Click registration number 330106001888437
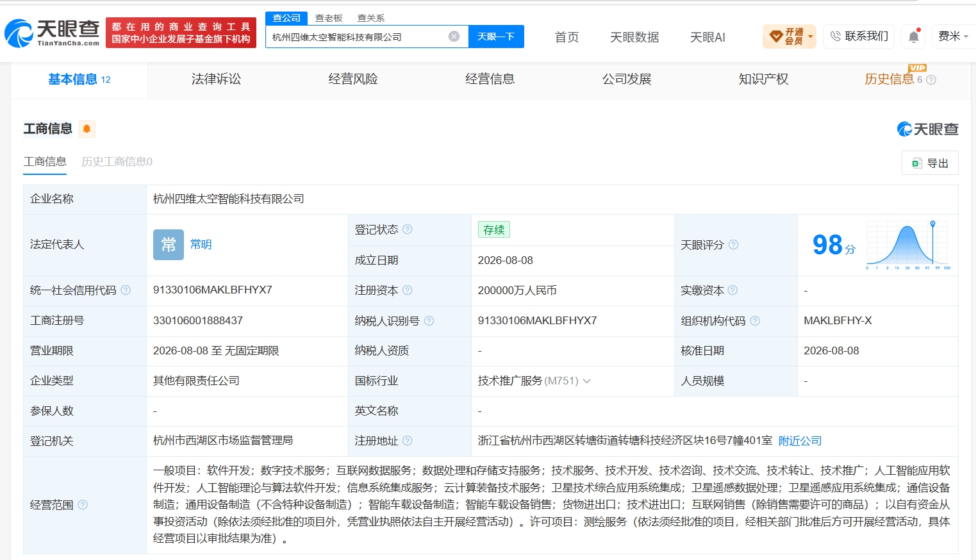Image resolution: width=976 pixels, height=560 pixels. [x=198, y=320]
